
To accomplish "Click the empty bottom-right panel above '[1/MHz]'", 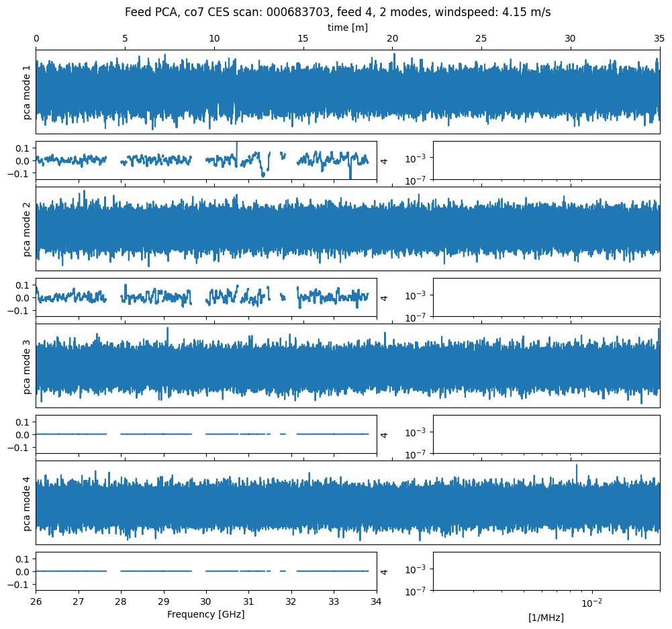I will tap(546, 571).
